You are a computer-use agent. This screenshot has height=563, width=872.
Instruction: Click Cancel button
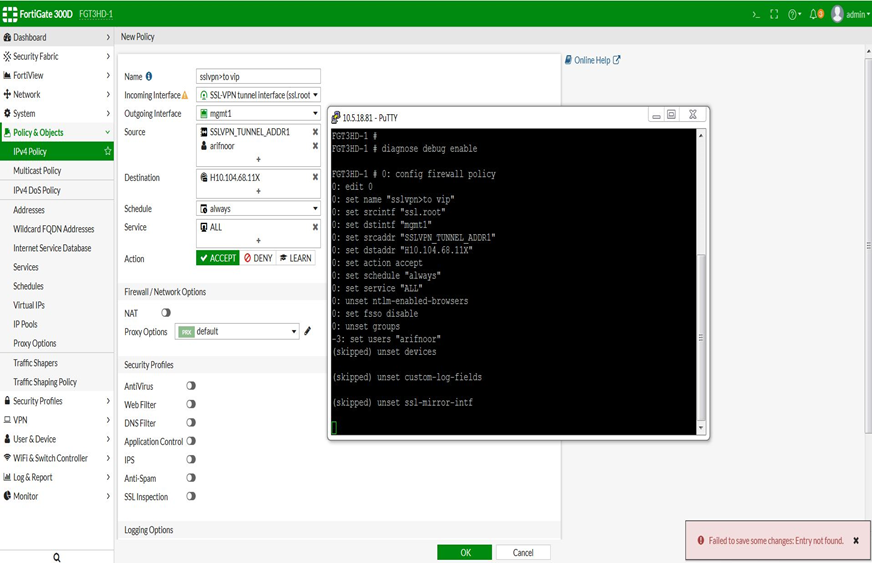(523, 552)
